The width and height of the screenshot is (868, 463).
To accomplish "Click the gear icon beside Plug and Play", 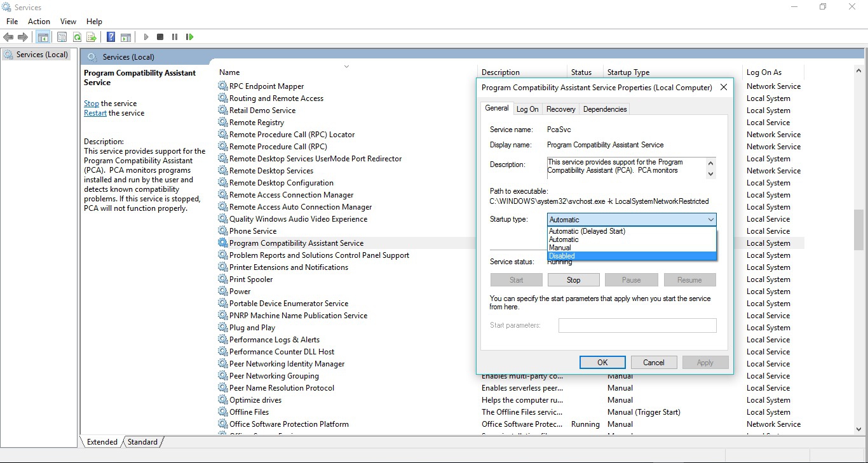I will pos(222,328).
